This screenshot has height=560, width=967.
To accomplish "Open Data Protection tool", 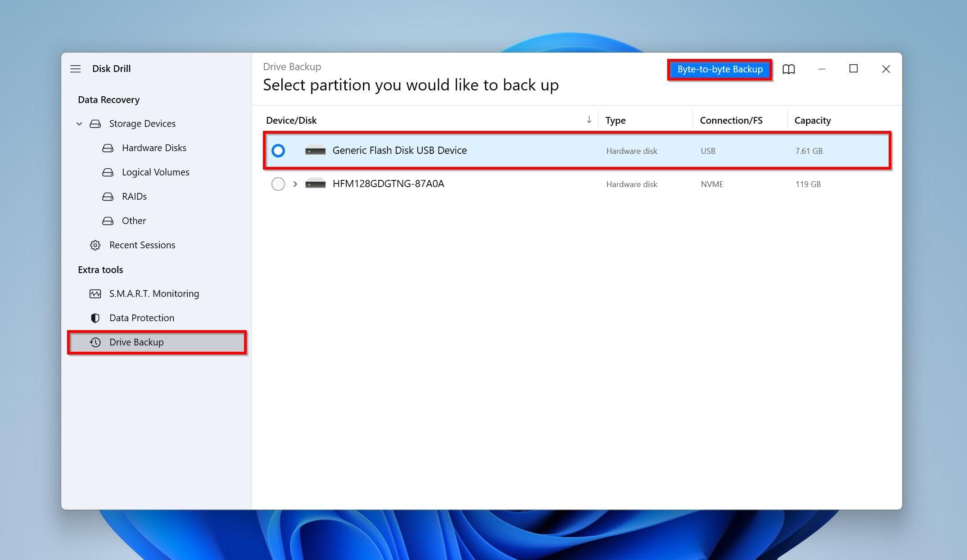I will coord(142,318).
